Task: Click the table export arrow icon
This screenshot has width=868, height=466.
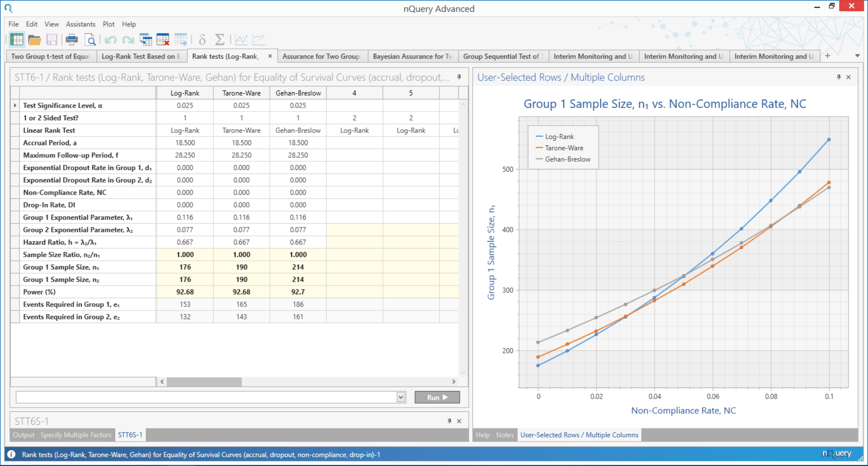Action: pyautogui.click(x=181, y=40)
